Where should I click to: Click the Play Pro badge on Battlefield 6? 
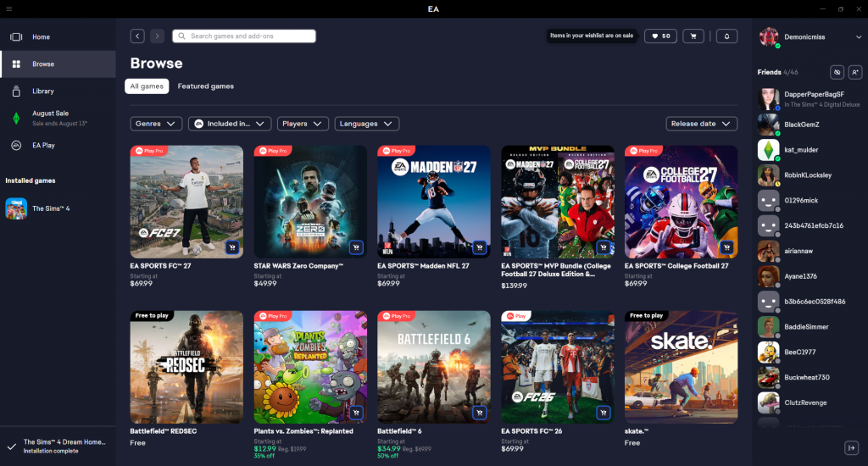[397, 316]
